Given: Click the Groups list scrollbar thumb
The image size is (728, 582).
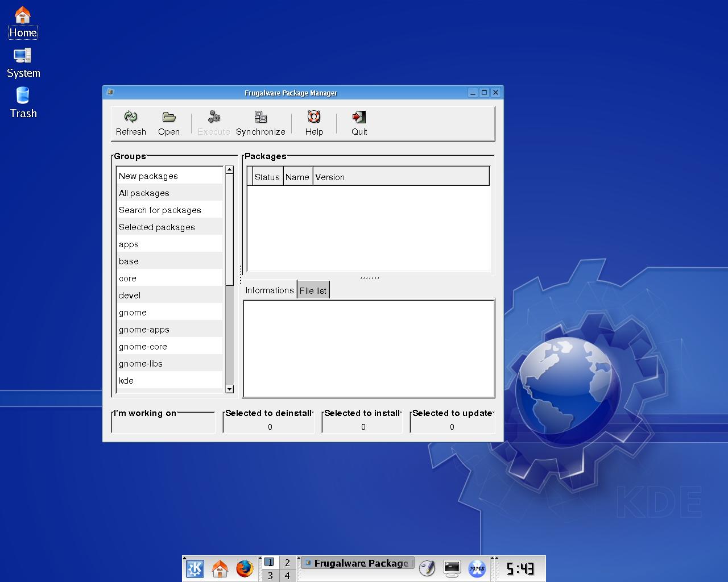Looking at the screenshot, I should (229, 229).
